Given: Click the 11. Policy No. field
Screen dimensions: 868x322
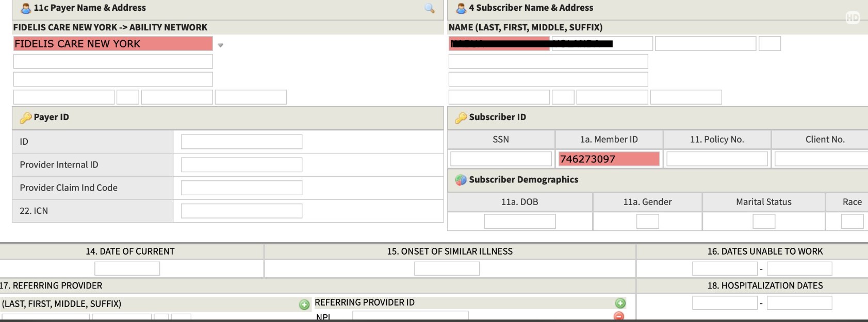Looking at the screenshot, I should pyautogui.click(x=717, y=159).
